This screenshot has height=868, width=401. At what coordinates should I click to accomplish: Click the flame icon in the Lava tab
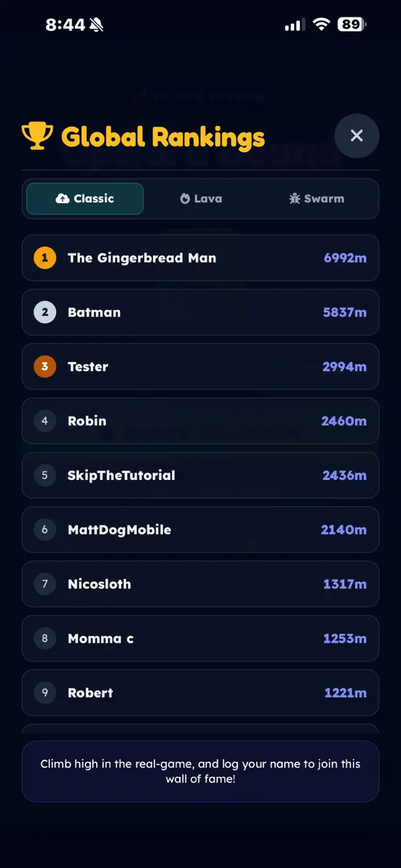(185, 199)
